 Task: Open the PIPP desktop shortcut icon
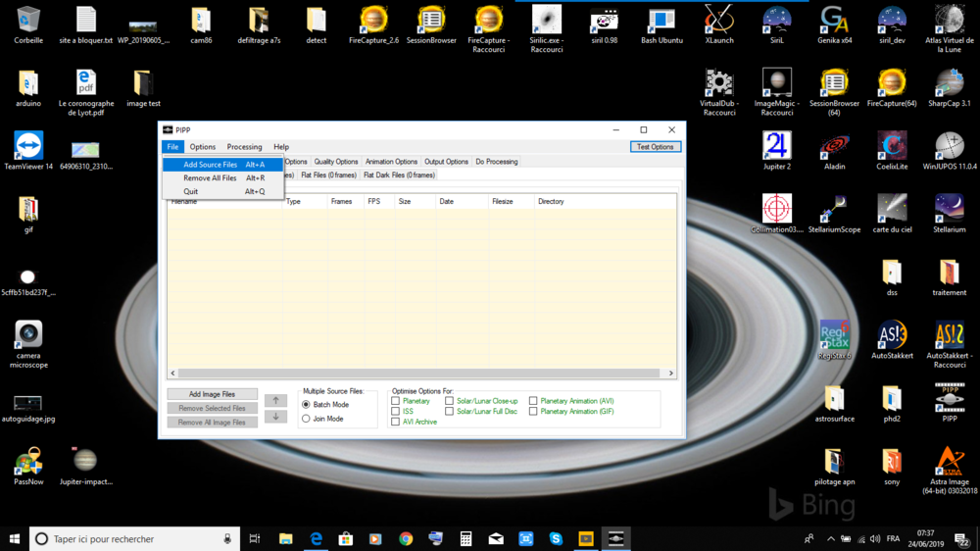coord(950,403)
